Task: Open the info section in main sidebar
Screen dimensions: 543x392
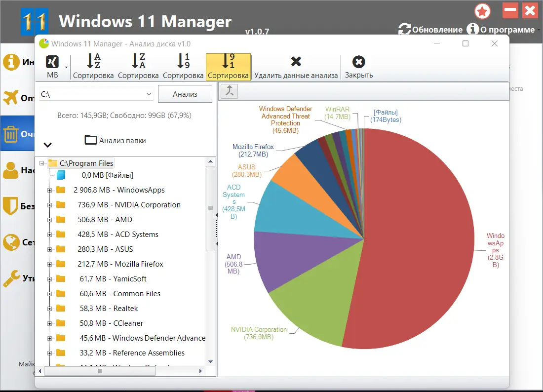Action: point(17,62)
